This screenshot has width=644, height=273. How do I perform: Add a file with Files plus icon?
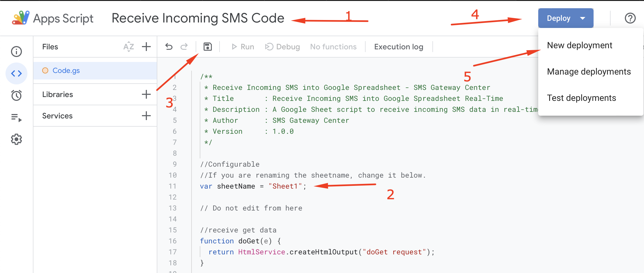coord(146,47)
